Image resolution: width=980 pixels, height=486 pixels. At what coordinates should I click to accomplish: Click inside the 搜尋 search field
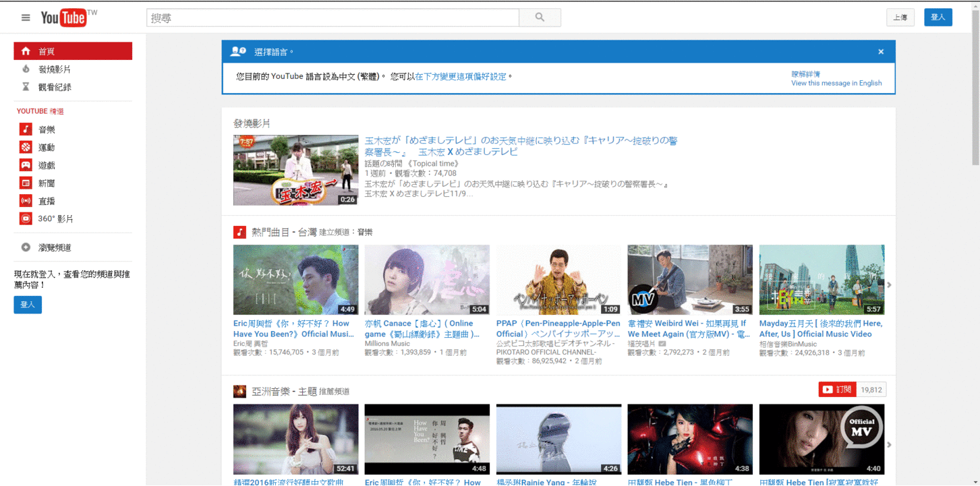tap(333, 18)
